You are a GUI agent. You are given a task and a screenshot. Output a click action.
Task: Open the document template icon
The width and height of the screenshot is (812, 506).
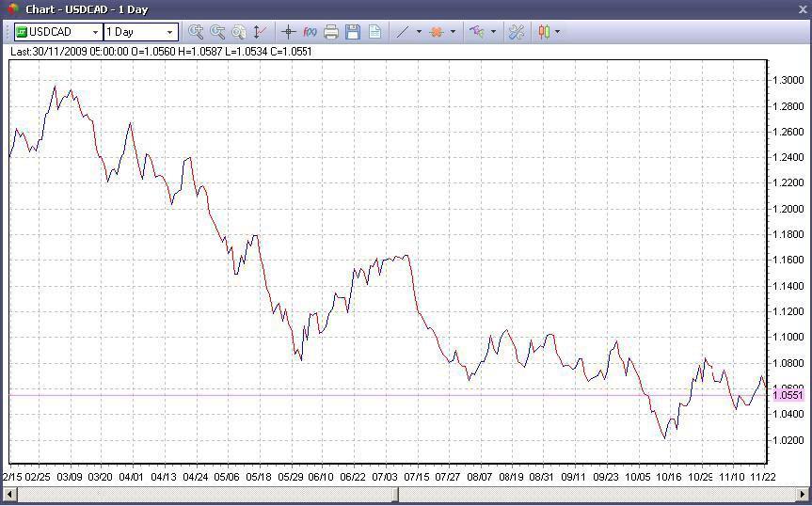coord(374,32)
